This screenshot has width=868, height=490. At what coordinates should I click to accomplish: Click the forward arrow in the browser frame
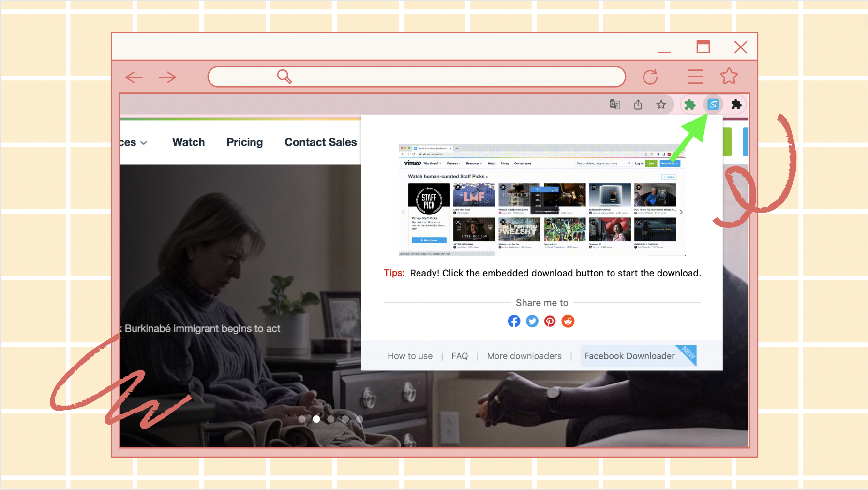167,77
